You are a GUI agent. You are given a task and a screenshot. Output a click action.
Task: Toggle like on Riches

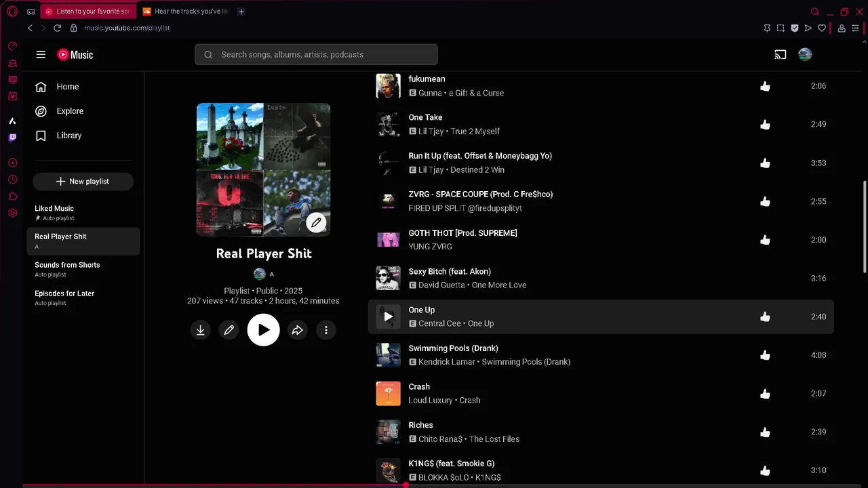[765, 432]
